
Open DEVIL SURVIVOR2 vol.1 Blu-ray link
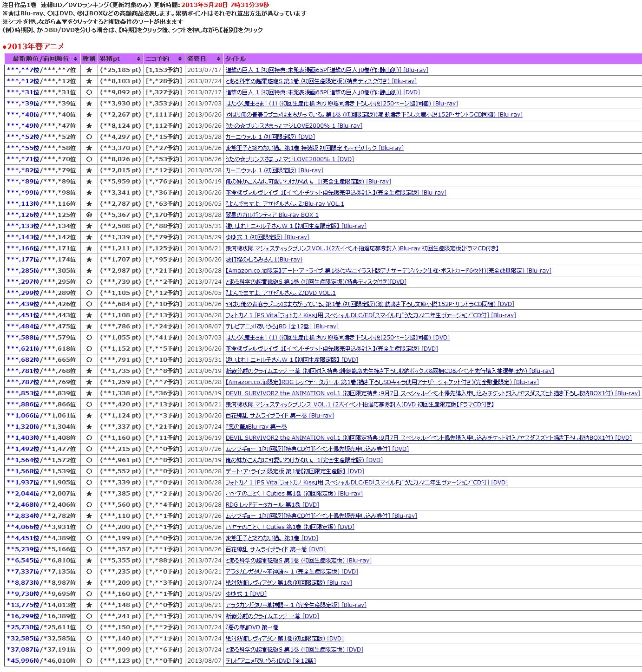click(432, 393)
